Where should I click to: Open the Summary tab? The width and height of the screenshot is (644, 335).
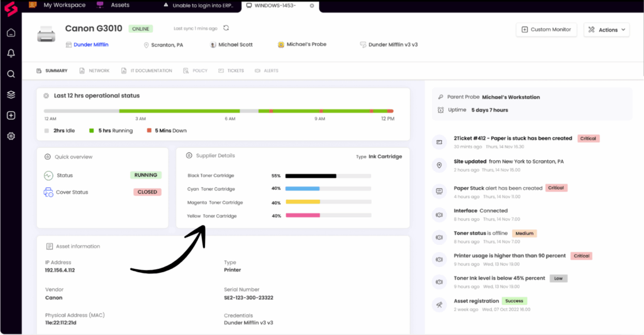(x=52, y=70)
